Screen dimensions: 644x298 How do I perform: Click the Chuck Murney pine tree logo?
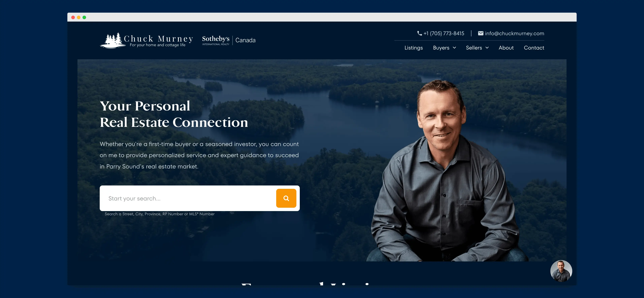(113, 40)
